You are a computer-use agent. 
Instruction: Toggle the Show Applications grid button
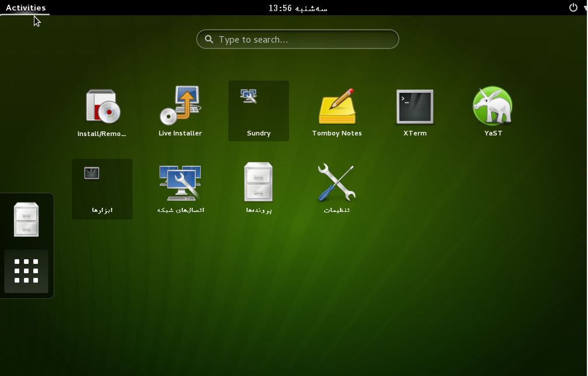click(26, 271)
